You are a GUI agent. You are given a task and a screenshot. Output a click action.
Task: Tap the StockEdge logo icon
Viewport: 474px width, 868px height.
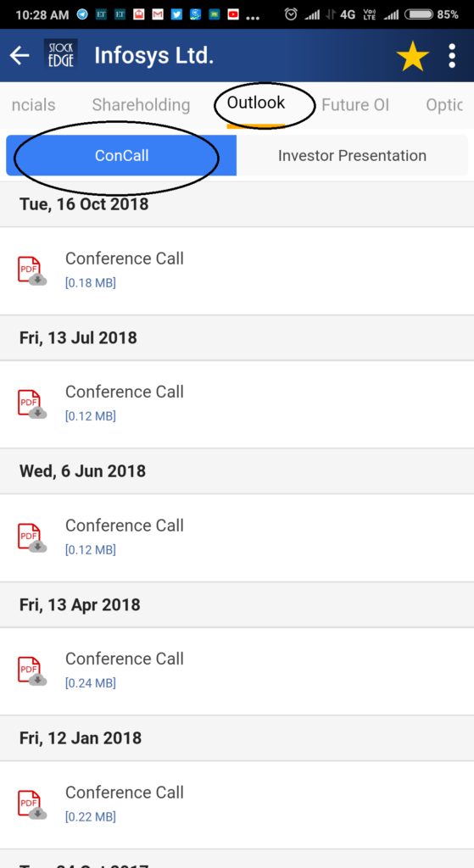click(x=60, y=53)
